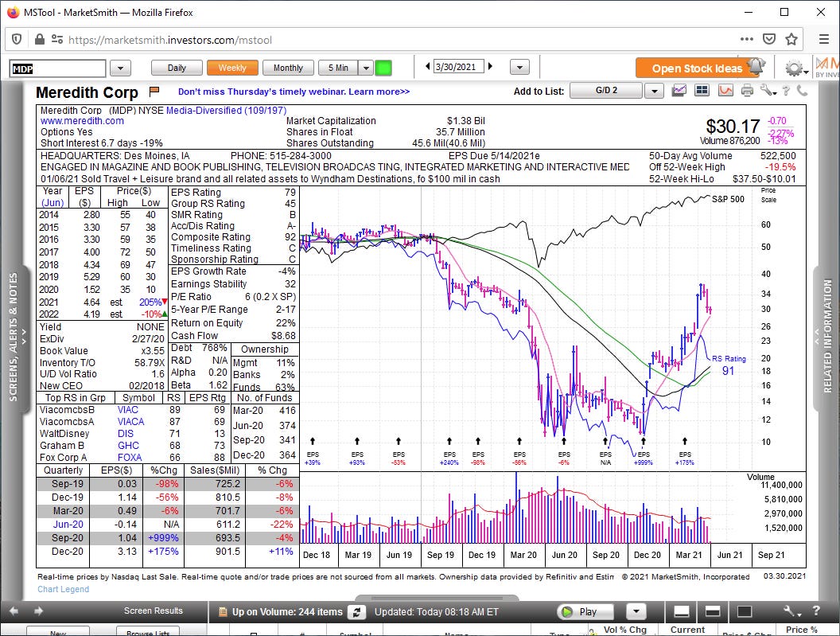The height and width of the screenshot is (636, 840).
Task: Click the green status indicator square
Action: click(383, 68)
